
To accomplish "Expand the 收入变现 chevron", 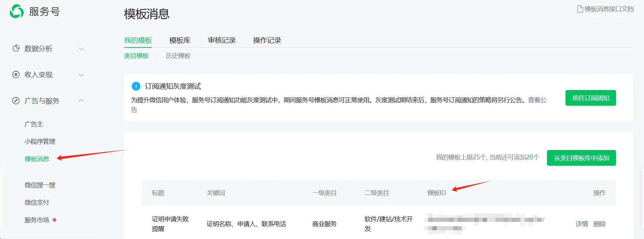I will pos(81,75).
